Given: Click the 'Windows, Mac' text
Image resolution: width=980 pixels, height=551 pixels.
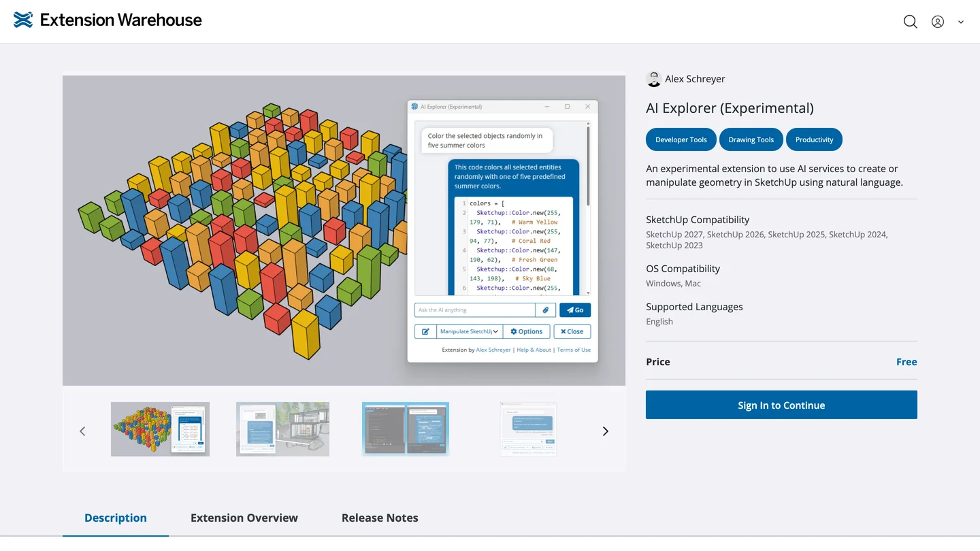Looking at the screenshot, I should point(673,284).
